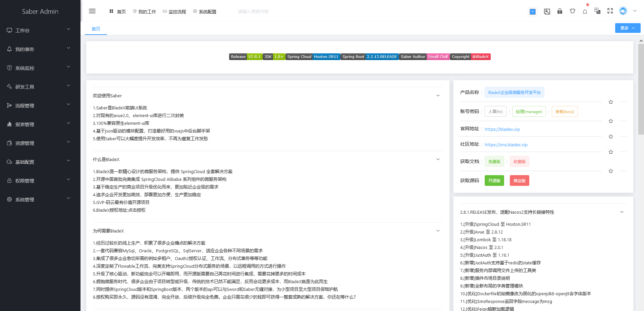This screenshot has height=311, width=644.
Task: Collapse the 为何需要BladeX panel arrow
Action: [x=438, y=231]
